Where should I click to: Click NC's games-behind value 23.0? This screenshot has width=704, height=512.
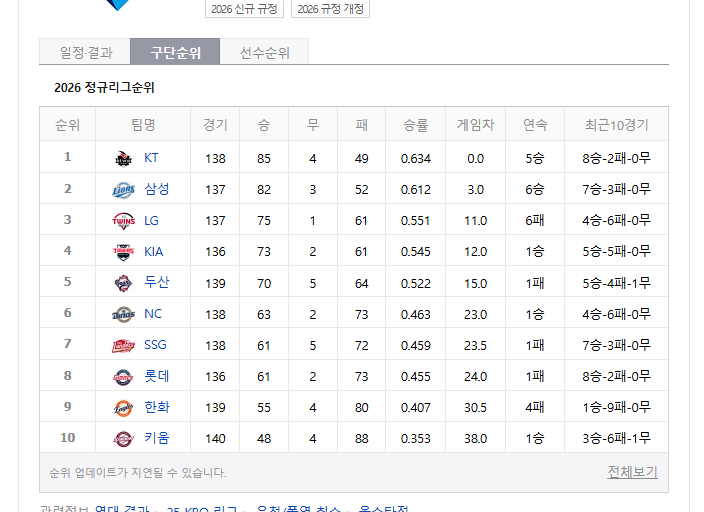click(475, 314)
